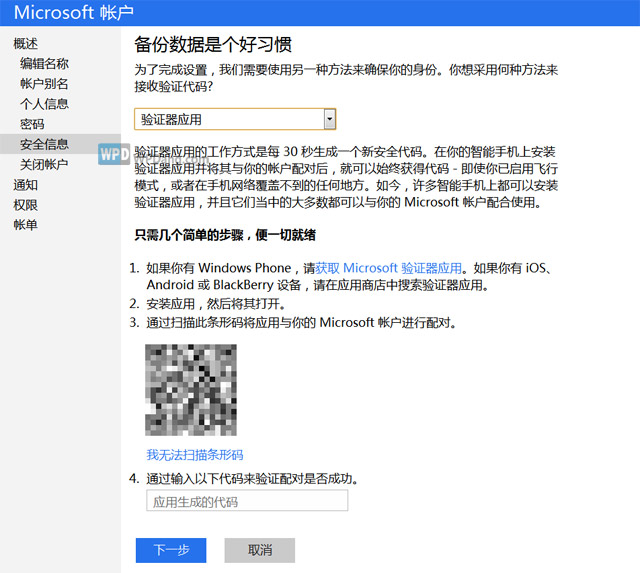The height and width of the screenshot is (573, 640).
Task: Open the 权限 section
Action: tap(25, 204)
